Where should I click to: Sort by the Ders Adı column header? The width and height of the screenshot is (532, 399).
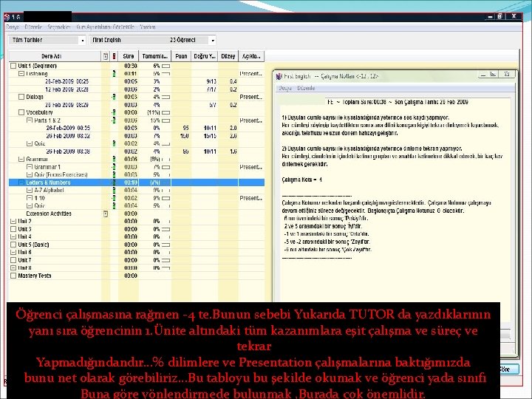click(55, 56)
